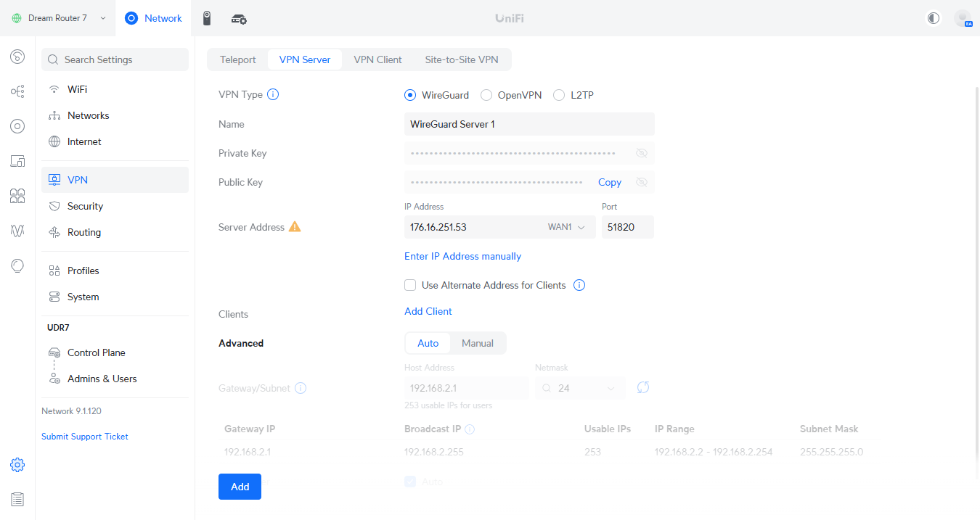Open the Topology icon in left rail
The height and width of the screenshot is (520, 980).
[17, 91]
